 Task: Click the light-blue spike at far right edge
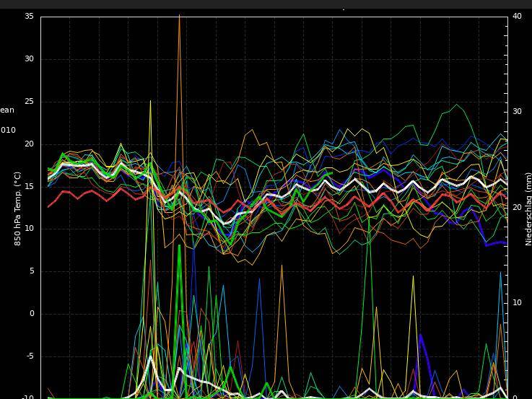point(500,273)
